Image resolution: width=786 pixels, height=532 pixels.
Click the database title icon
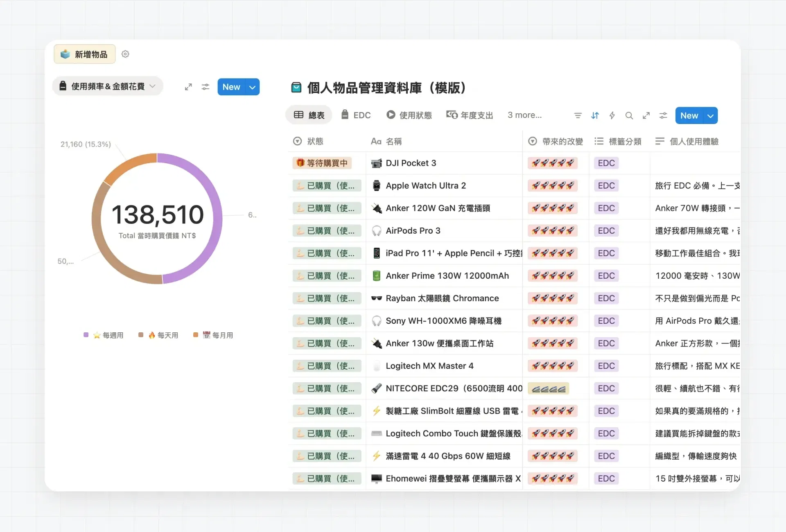tap(296, 88)
